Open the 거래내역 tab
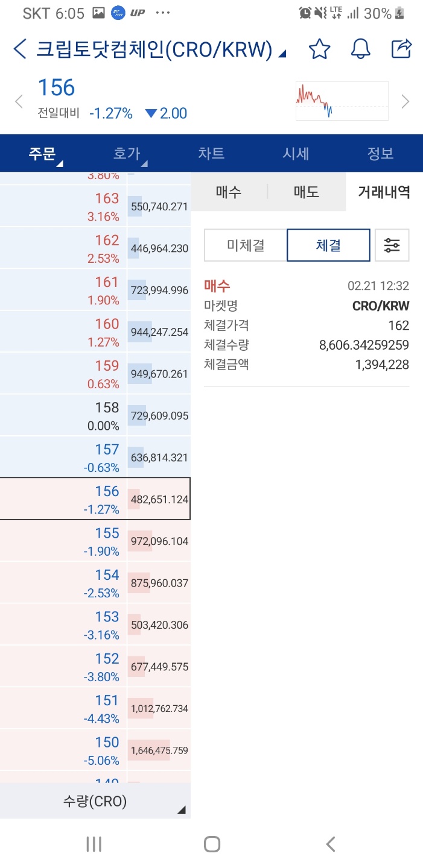423x868 pixels. tap(384, 192)
